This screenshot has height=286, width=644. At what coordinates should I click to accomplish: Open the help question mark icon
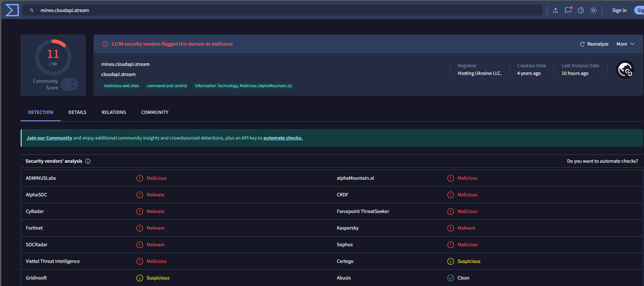tap(581, 10)
